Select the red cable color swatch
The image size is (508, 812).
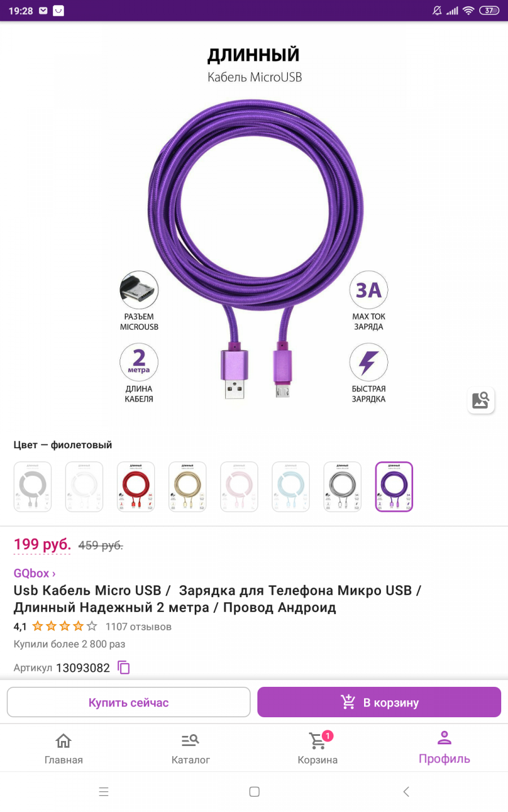[x=136, y=487]
